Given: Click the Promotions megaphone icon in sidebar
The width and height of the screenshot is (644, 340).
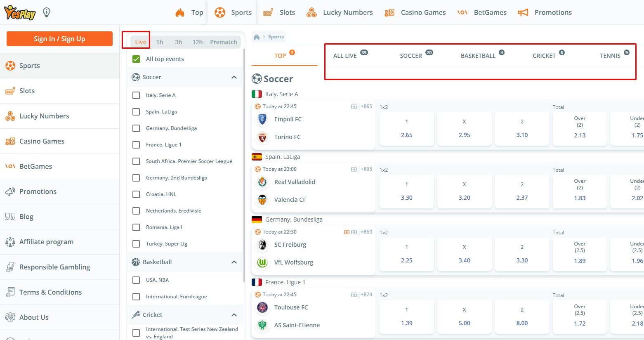Looking at the screenshot, I should [10, 191].
